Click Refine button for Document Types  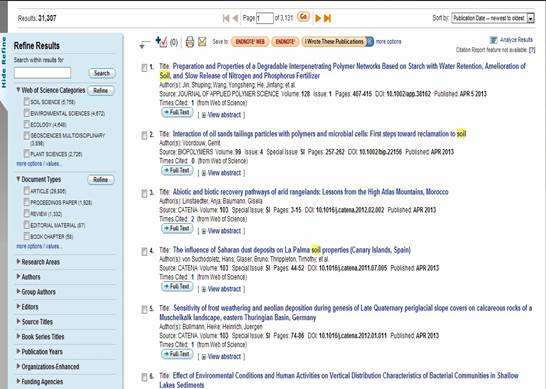100,180
